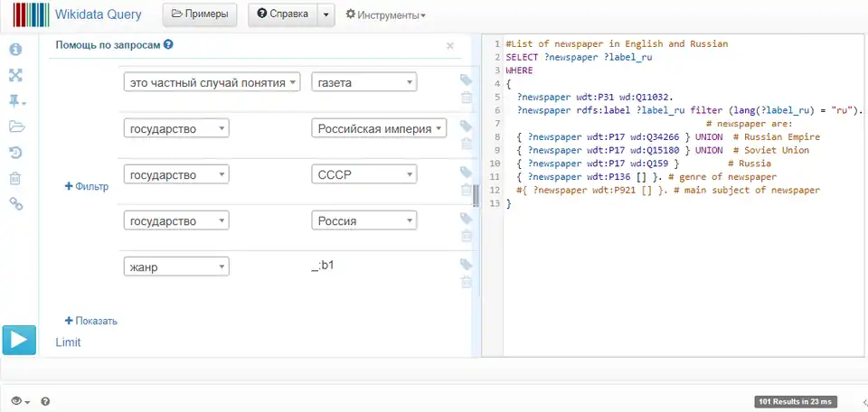Image resolution: width=868 pixels, height=412 pixels.
Task: Open the Справка help button
Action: coord(282,15)
